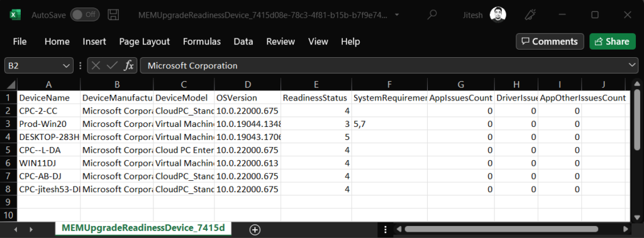Maximize the Excel window
Image resolution: width=644 pixels, height=238 pixels.
pyautogui.click(x=595, y=15)
